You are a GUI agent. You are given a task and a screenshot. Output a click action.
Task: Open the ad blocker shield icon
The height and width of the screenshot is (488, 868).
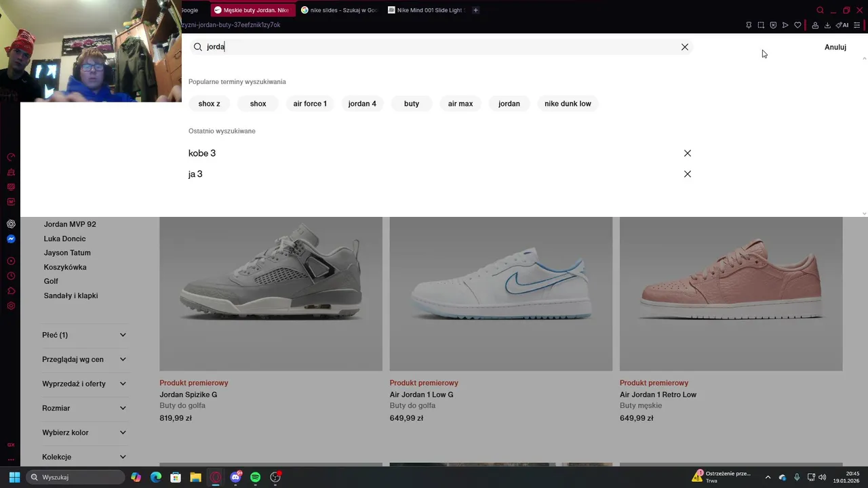pos(773,25)
